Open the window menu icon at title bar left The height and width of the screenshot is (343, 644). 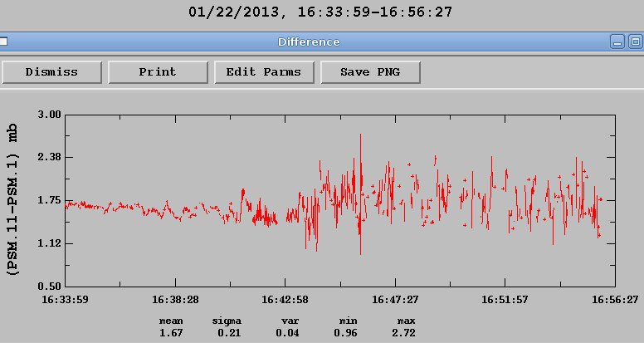click(3, 42)
